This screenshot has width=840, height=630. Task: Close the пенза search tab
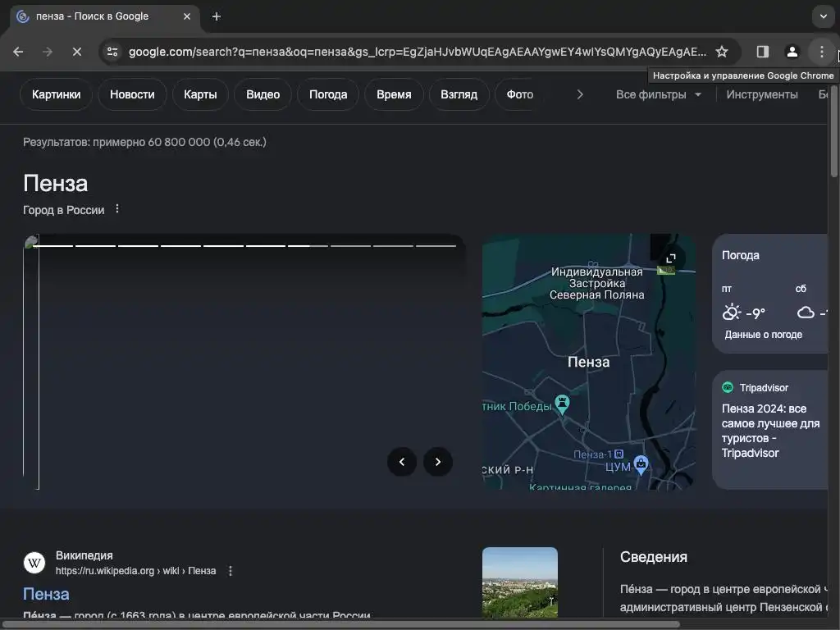(x=187, y=16)
